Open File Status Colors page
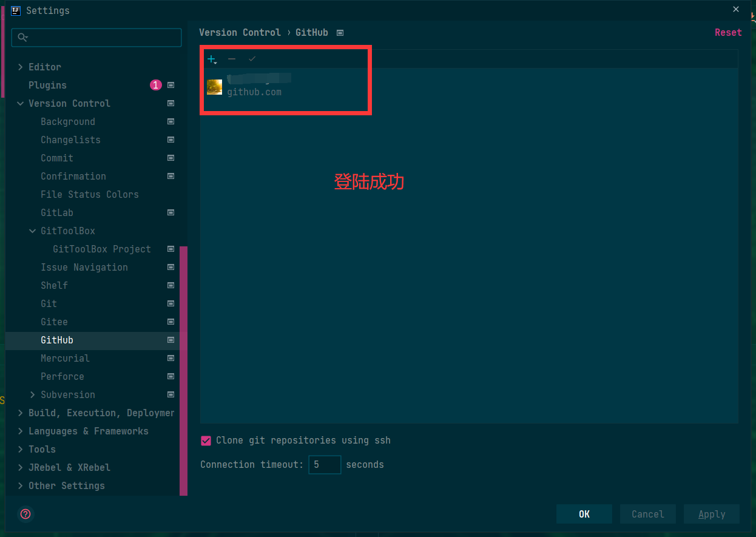 89,194
